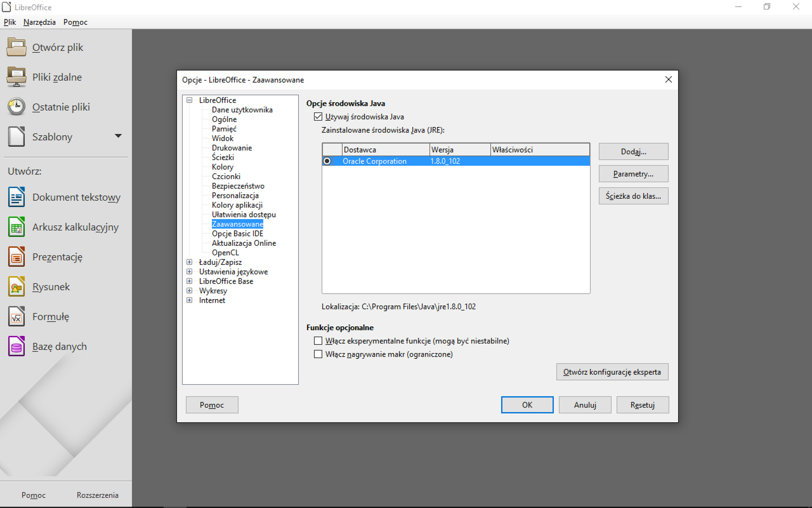Click the Ścieżka do klas... button
The image size is (812, 508).
pyautogui.click(x=633, y=196)
